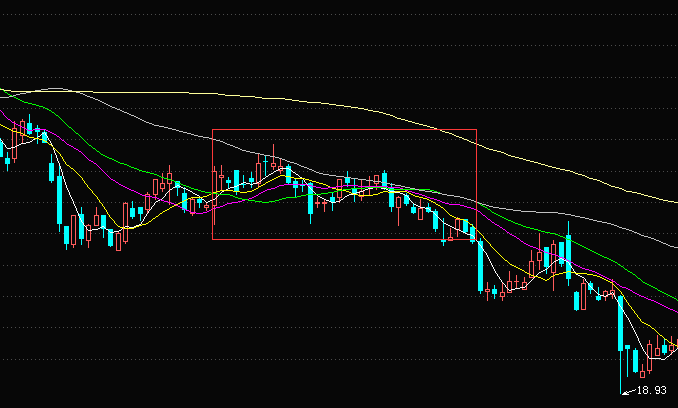The height and width of the screenshot is (408, 678).
Task: Click the bottom edge midpoint of the red rectangle
Action: tap(344, 240)
